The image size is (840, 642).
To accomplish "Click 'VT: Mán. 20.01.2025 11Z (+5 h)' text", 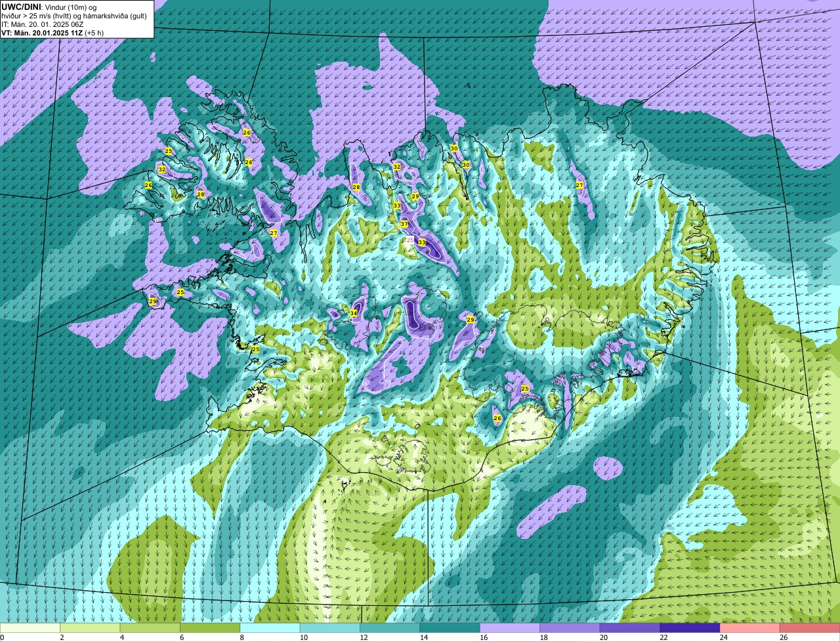I will pyautogui.click(x=52, y=33).
